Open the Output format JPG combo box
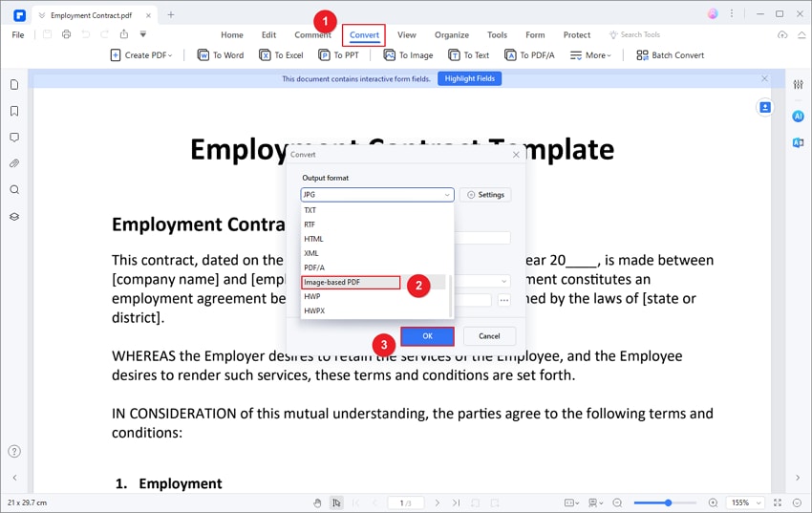Image resolution: width=812 pixels, height=513 pixels. coord(377,195)
